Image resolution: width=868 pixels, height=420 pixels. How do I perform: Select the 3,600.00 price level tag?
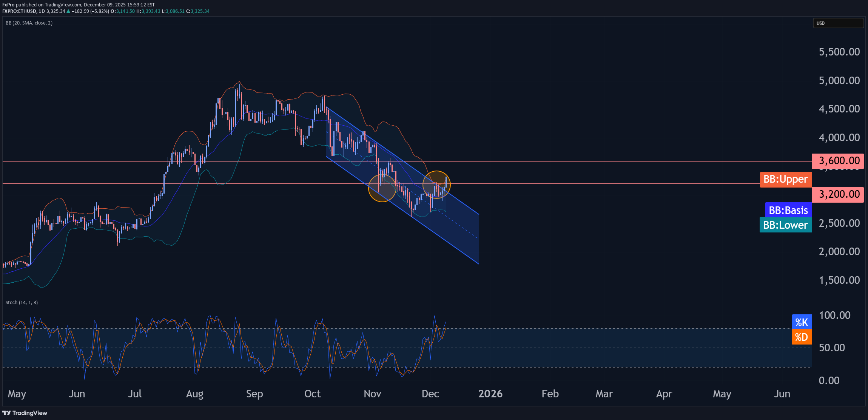pyautogui.click(x=837, y=161)
